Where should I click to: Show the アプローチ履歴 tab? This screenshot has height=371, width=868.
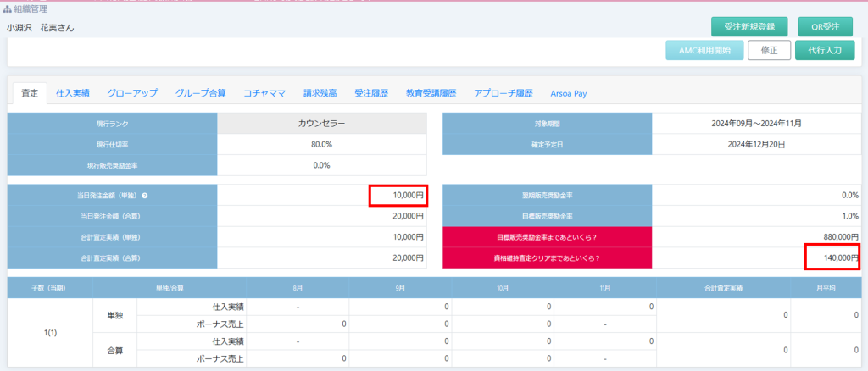[503, 93]
